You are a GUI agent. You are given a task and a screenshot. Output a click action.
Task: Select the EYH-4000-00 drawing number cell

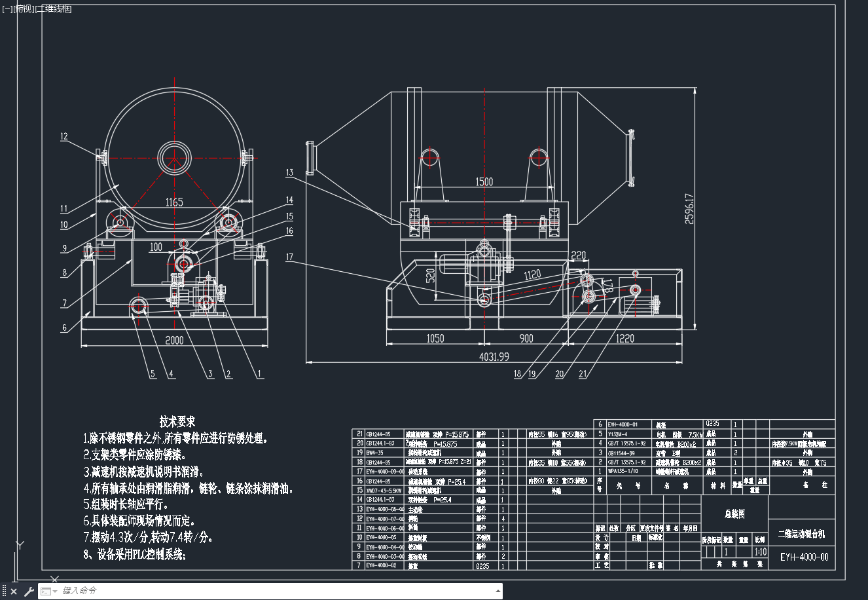click(805, 557)
